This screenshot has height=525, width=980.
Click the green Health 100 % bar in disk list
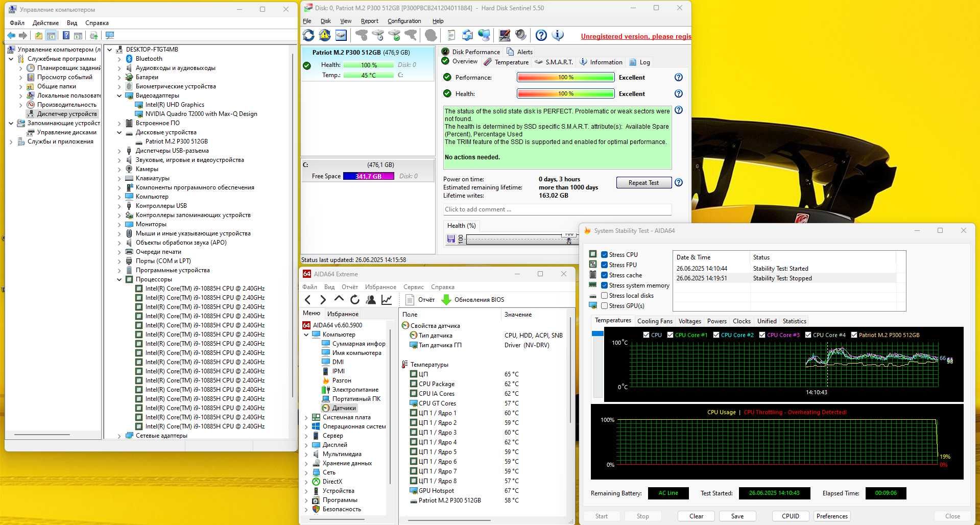tap(369, 65)
